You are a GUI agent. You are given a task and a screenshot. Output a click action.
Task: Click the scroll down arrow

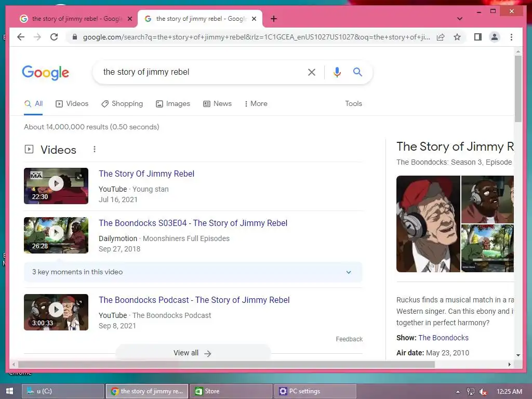click(518, 355)
